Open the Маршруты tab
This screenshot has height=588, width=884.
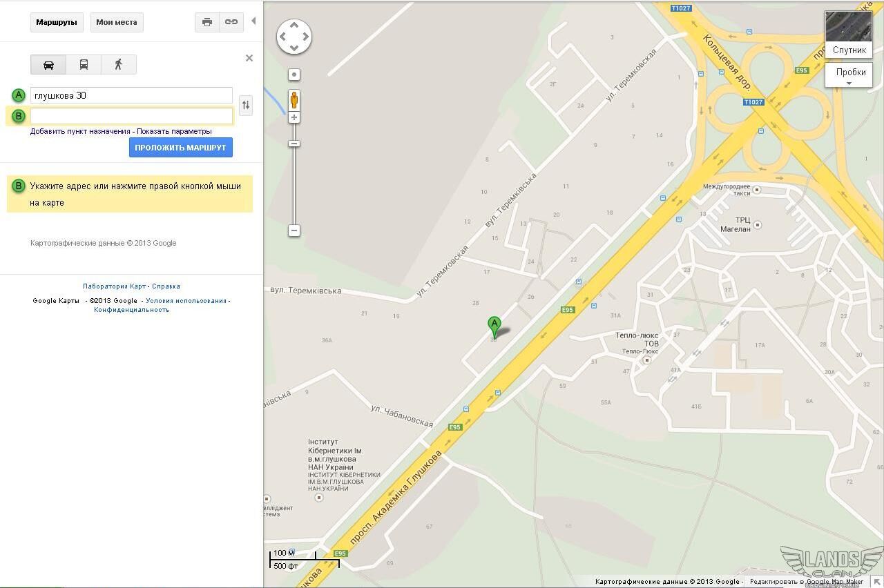click(57, 22)
